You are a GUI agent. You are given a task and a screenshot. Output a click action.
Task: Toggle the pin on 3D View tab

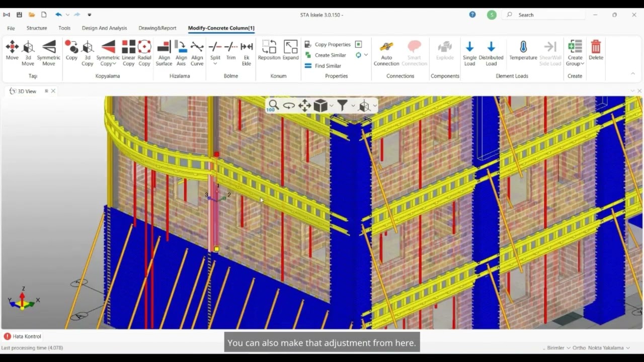46,91
